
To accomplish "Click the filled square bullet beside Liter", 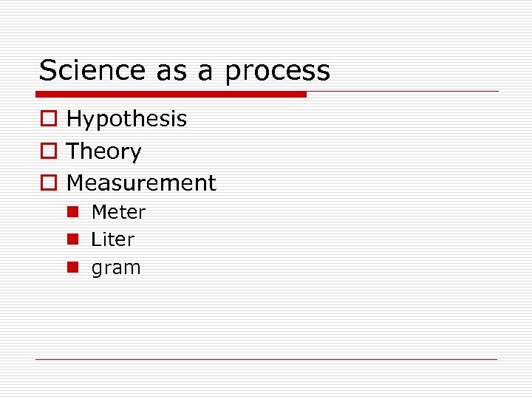I will tap(72, 239).
